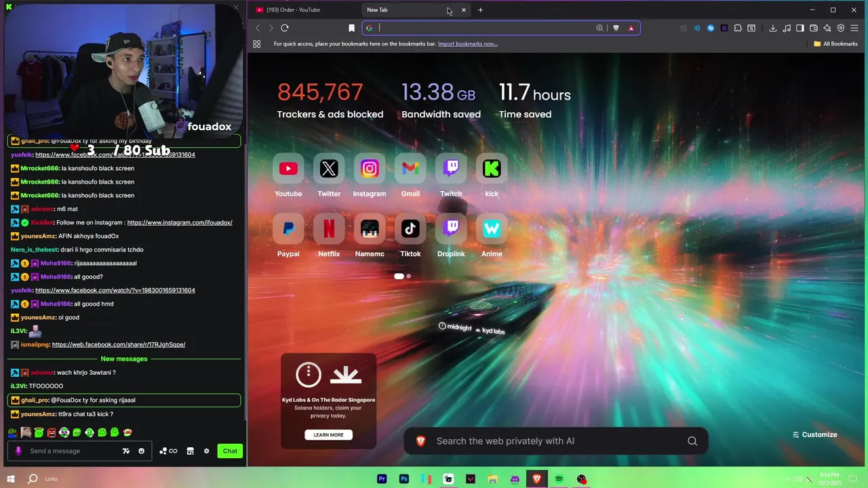The image size is (868, 488).
Task: Select the second shortcuts page dot
Action: 408,277
